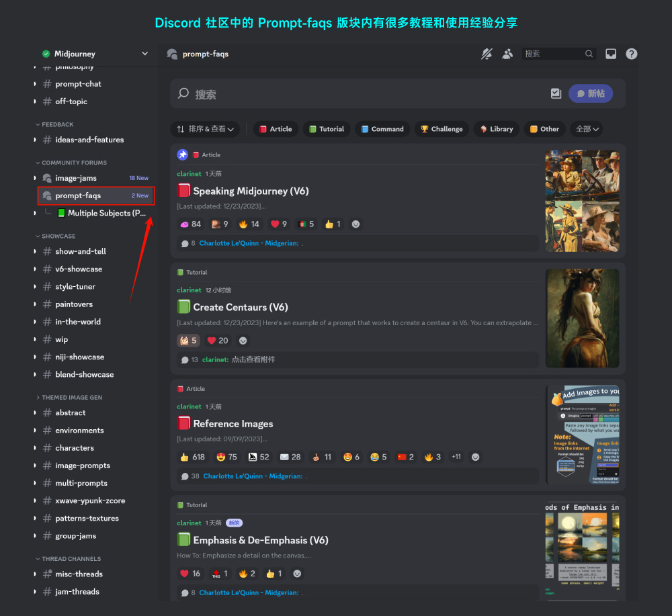The width and height of the screenshot is (672, 616).
Task: Click the red book icon before Speaking Midjourney
Action: point(183,191)
